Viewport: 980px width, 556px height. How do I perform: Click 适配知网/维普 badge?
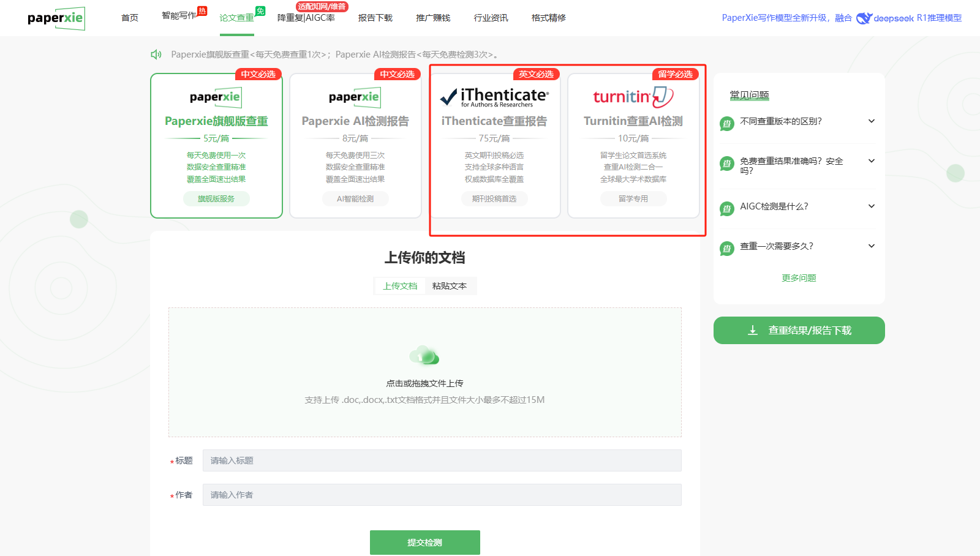(x=322, y=7)
